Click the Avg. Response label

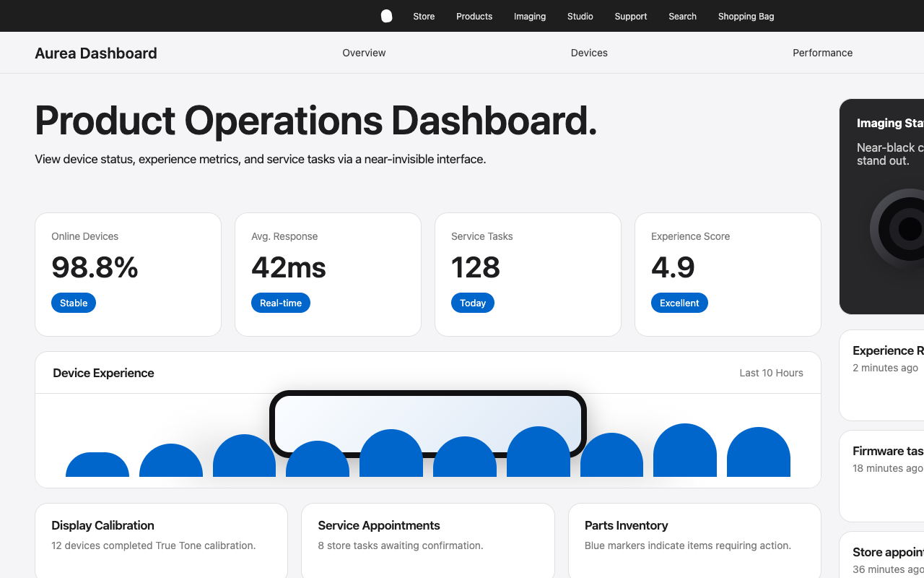coord(284,236)
